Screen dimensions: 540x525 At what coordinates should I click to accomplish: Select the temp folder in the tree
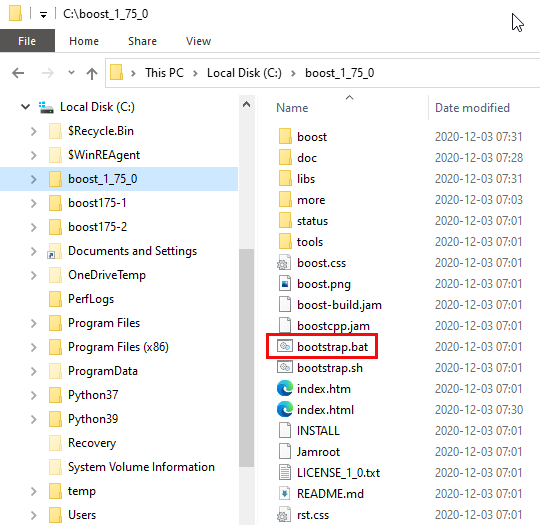point(82,491)
